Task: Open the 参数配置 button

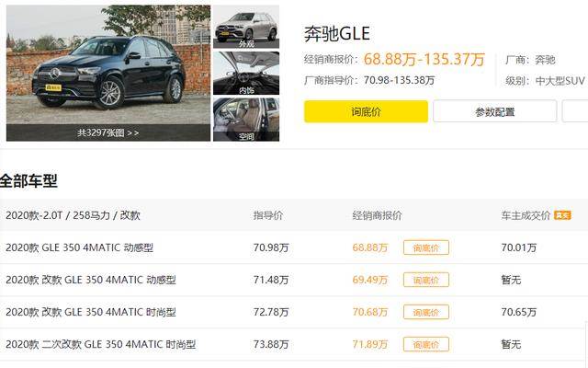Action: click(x=494, y=111)
